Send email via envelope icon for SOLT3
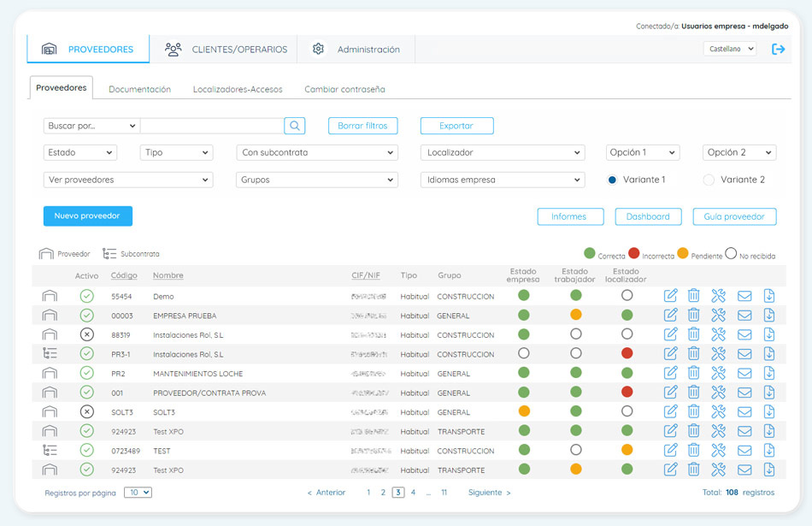This screenshot has height=526, width=812. pos(744,412)
